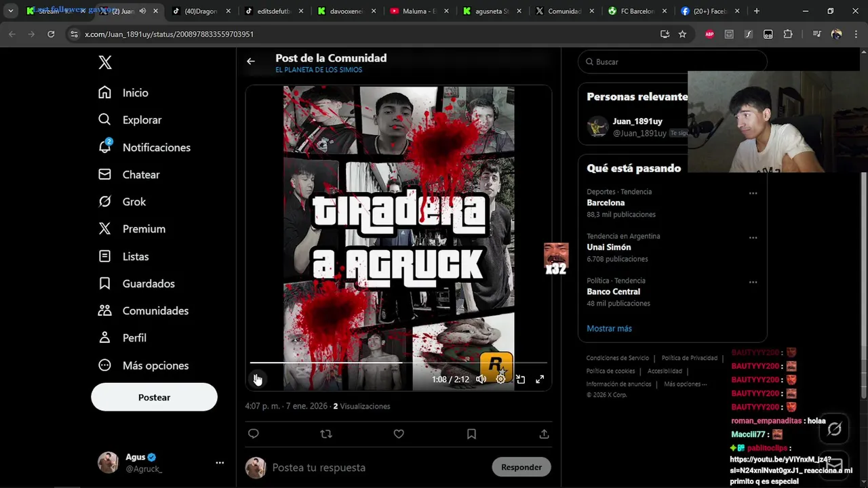Viewport: 868px width, 488px height.
Task: Open Política de Privacidad footer link
Action: [x=689, y=358]
